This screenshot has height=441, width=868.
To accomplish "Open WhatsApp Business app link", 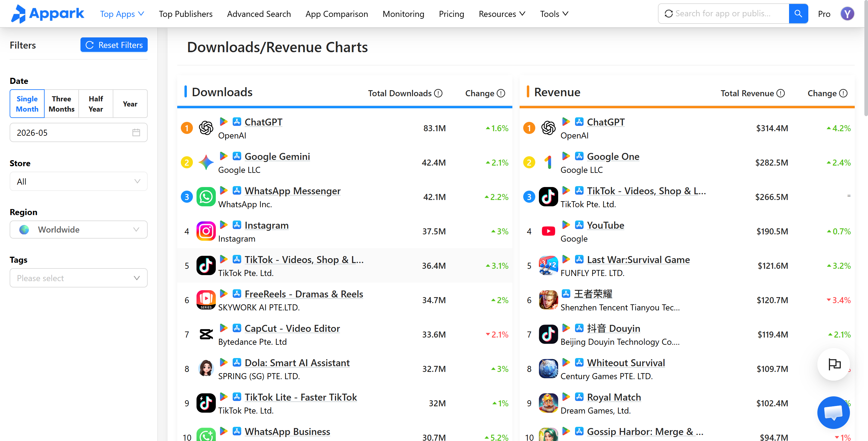I will click(287, 431).
